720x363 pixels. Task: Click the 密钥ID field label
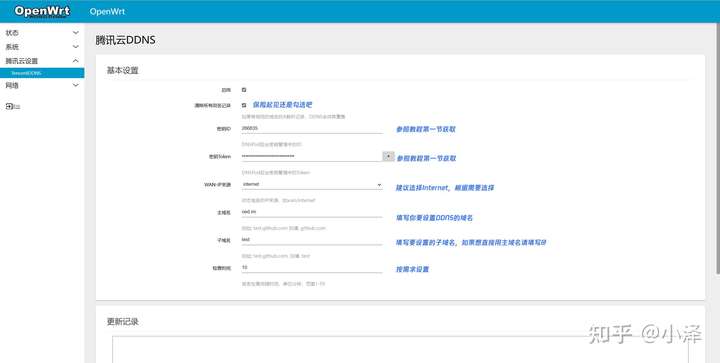coord(224,129)
